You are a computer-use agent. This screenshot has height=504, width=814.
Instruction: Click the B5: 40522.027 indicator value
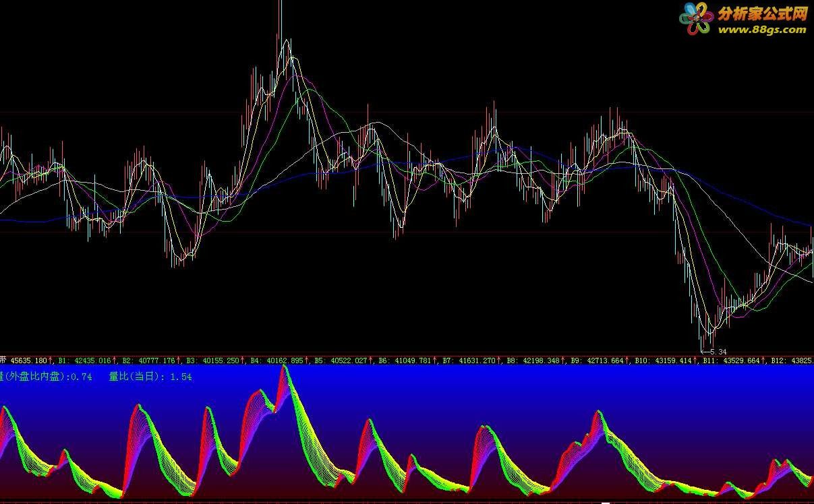342,361
